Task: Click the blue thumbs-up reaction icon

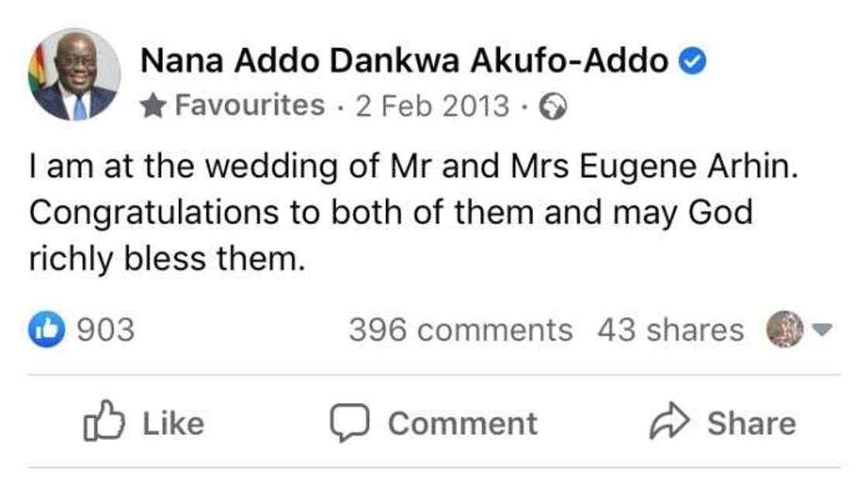Action: (x=46, y=329)
